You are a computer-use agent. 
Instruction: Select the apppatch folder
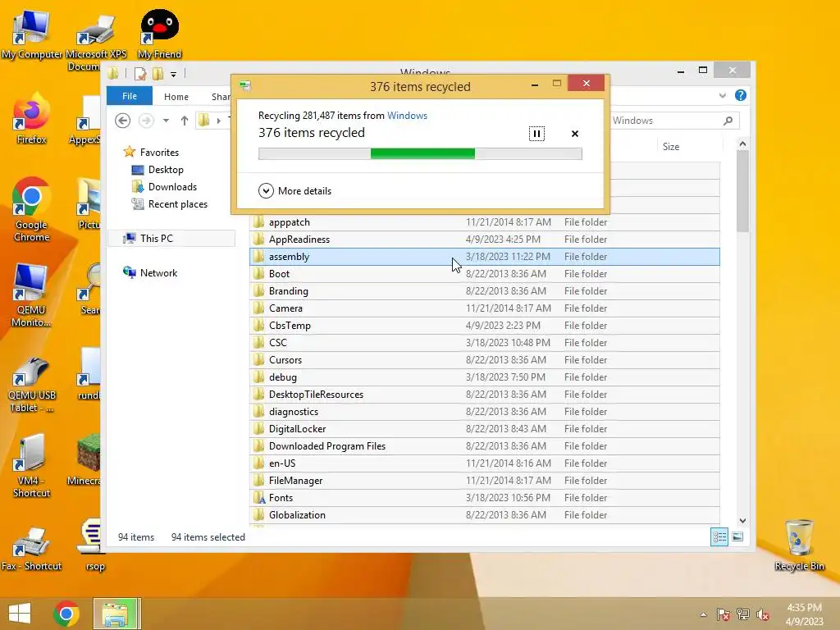(484, 221)
